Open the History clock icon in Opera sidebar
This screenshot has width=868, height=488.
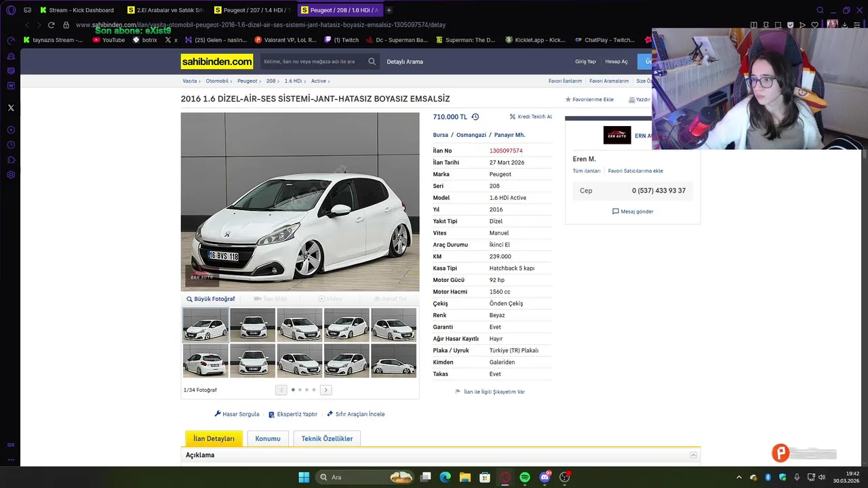(x=11, y=145)
